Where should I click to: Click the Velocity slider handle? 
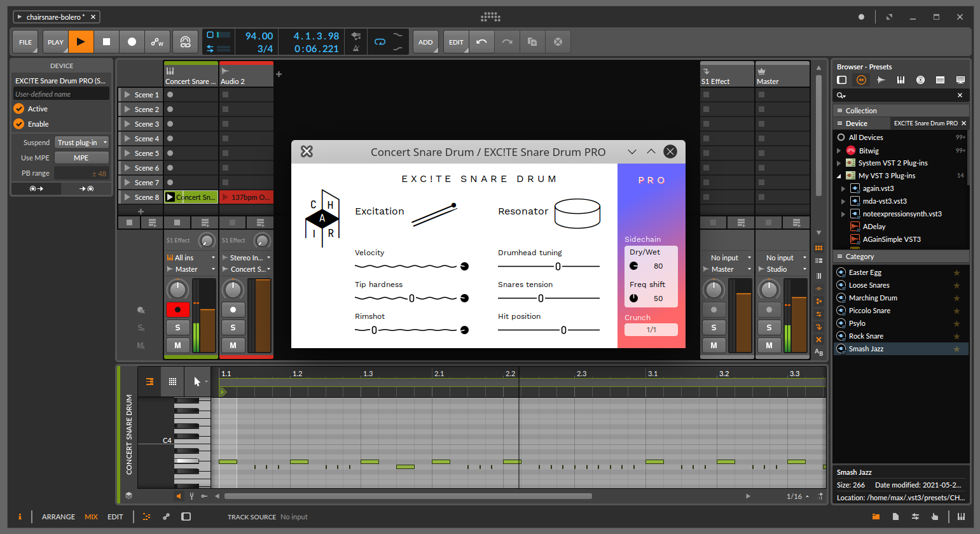(x=464, y=266)
